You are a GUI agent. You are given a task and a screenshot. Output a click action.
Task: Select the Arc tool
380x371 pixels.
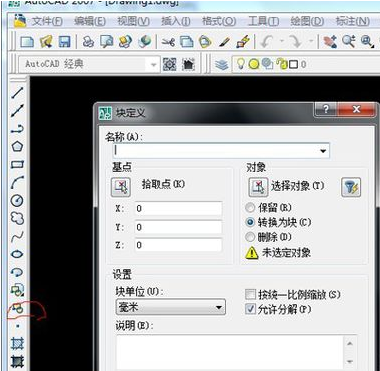[x=17, y=182]
